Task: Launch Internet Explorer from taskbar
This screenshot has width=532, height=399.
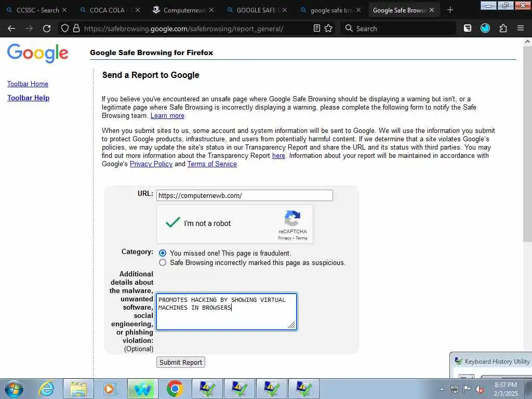Action: (x=46, y=389)
